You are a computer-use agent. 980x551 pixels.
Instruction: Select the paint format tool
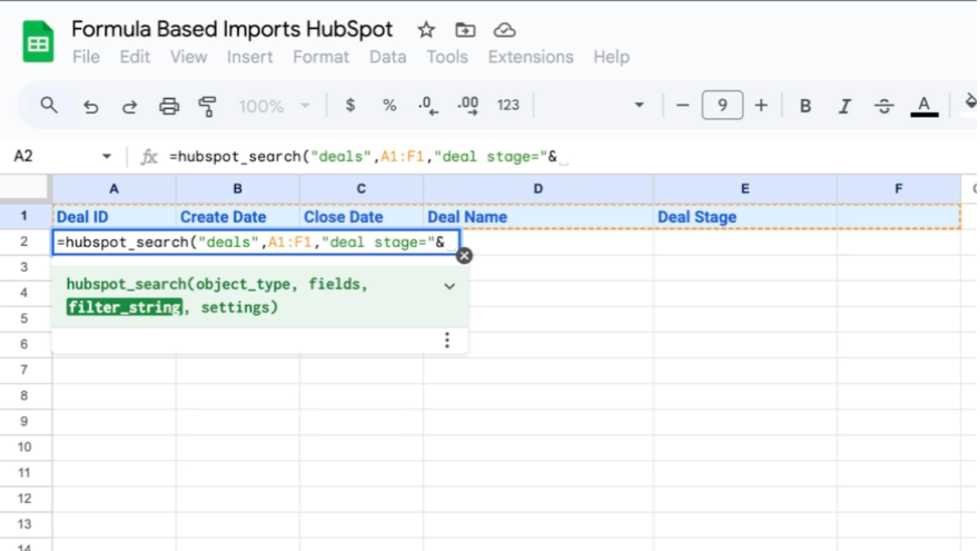pyautogui.click(x=208, y=106)
